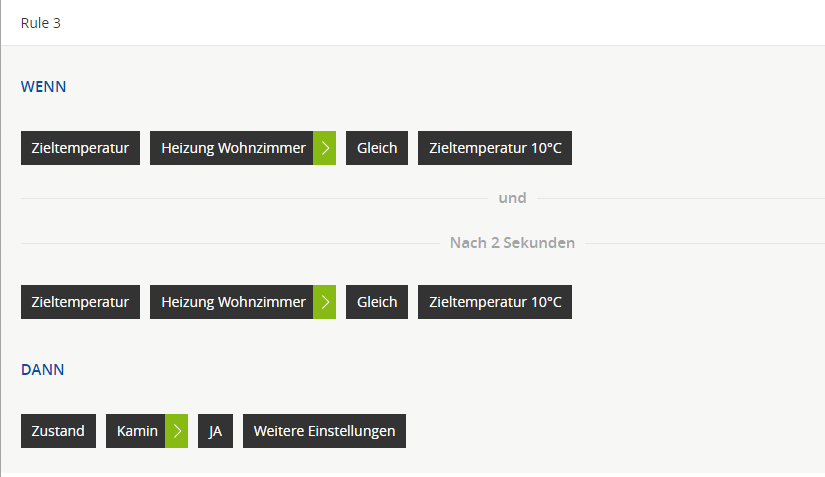Screen dimensions: 825x477
Task: Expand the green arrow next to Kamin
Action: coord(177,431)
